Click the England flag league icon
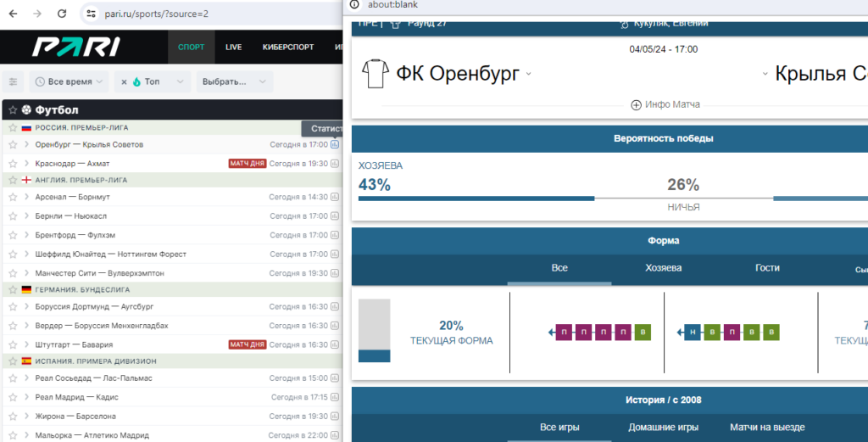The height and width of the screenshot is (442, 868). click(x=26, y=180)
